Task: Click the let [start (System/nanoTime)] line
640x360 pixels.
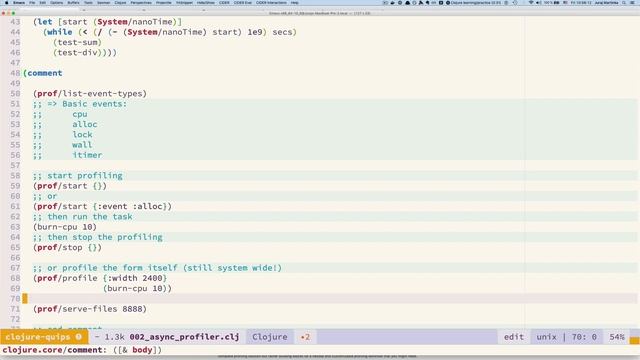Action: [x=107, y=22]
